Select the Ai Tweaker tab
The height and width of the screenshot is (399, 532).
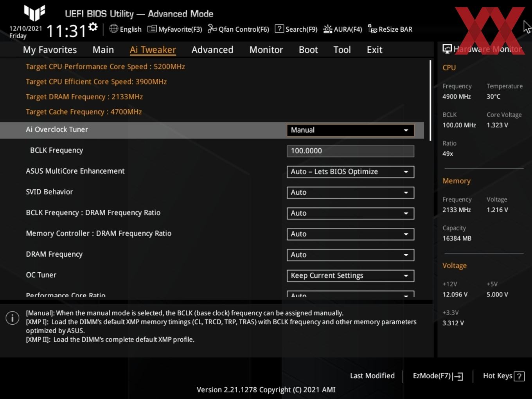(x=153, y=50)
